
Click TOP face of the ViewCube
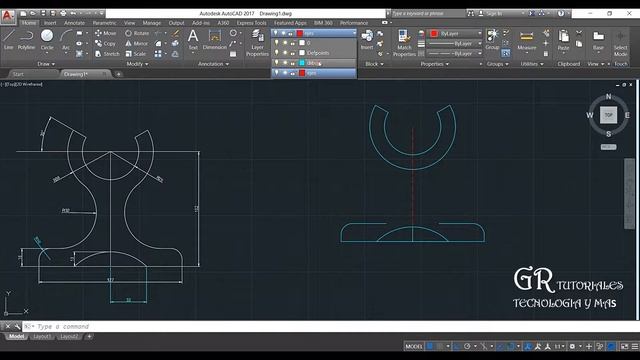coord(608,115)
